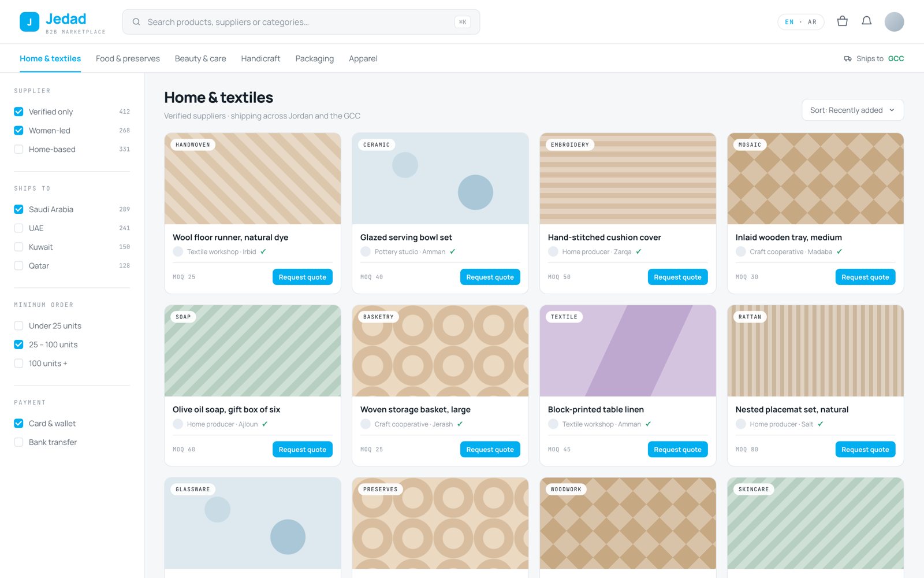Switch language to AR

812,22
